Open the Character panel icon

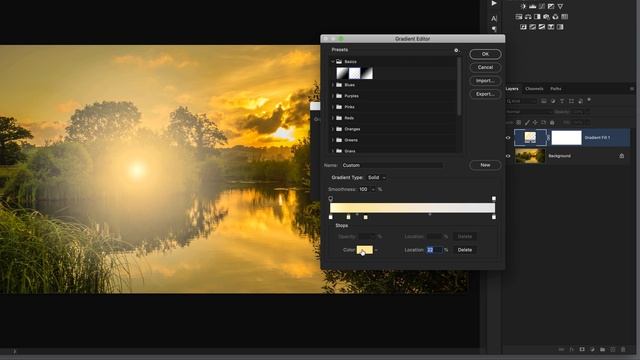click(494, 18)
